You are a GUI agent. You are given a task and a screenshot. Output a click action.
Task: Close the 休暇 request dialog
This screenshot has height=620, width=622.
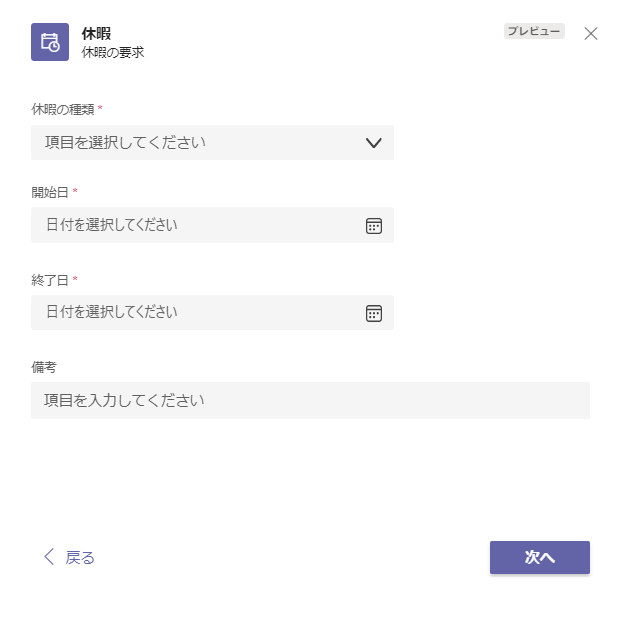[x=591, y=33]
